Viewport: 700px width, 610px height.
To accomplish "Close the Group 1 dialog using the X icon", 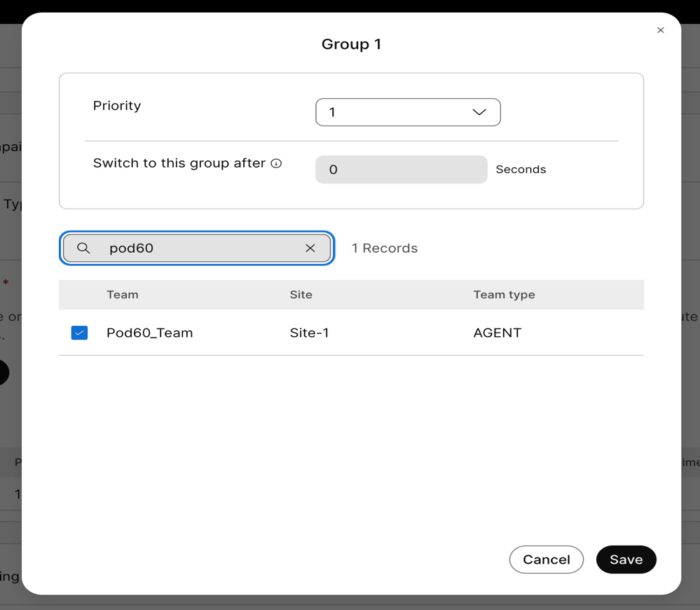I will [660, 30].
